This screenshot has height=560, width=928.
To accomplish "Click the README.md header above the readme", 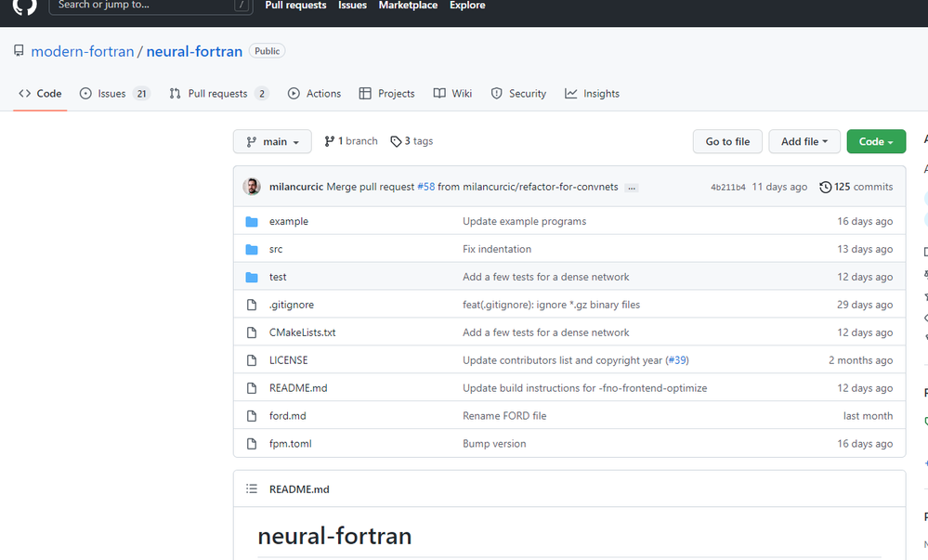I will pyautogui.click(x=299, y=489).
